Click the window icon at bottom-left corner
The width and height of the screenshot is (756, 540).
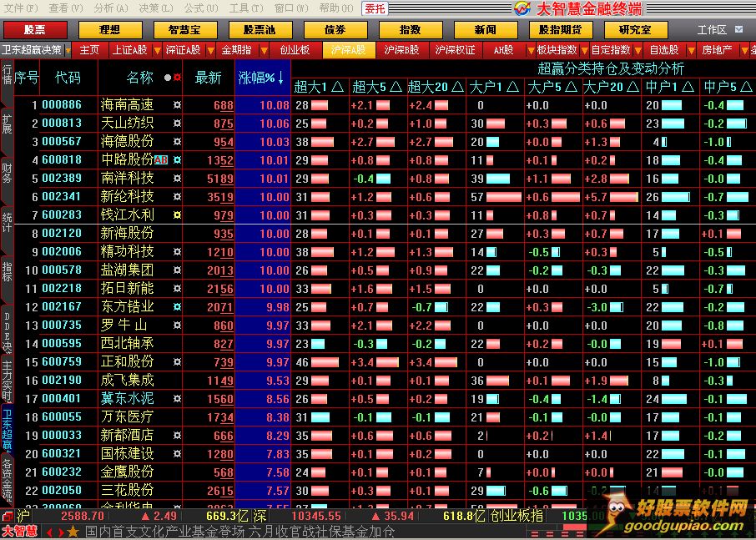(8, 517)
